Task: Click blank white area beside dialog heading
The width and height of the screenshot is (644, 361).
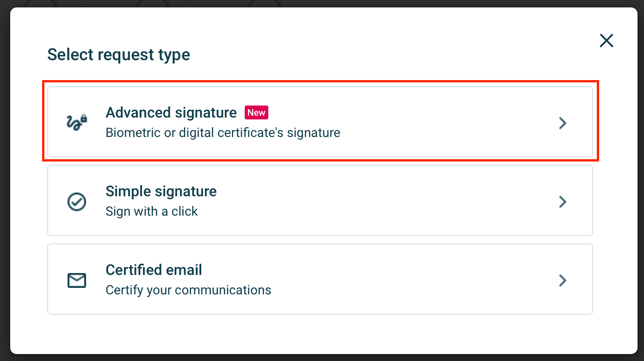Action: (370, 55)
